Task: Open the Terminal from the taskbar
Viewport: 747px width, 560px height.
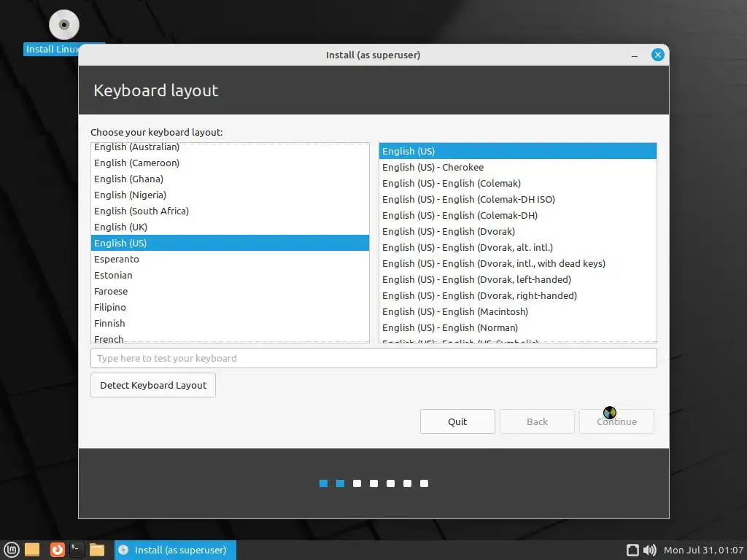Action: [x=77, y=550]
